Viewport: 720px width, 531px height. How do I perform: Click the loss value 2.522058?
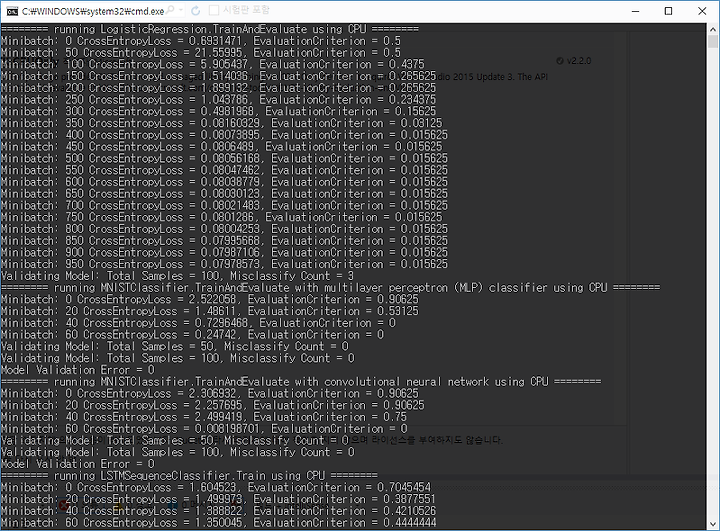[212, 299]
